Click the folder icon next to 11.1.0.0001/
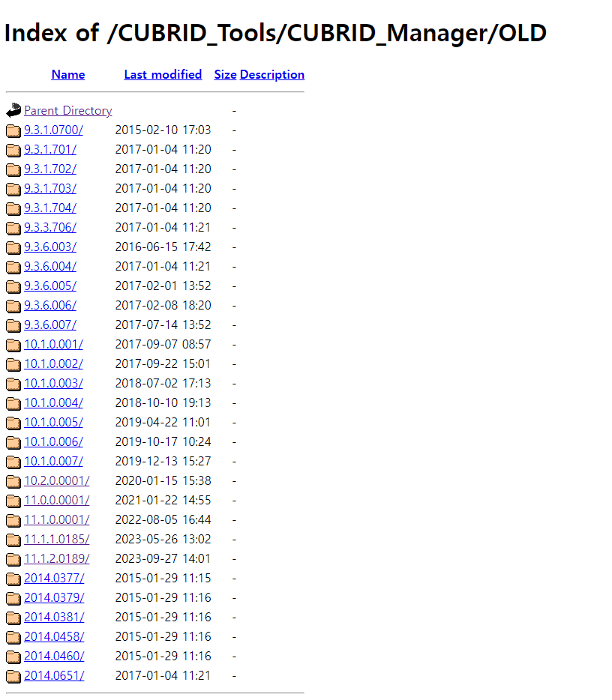The image size is (612, 700). coord(13,521)
